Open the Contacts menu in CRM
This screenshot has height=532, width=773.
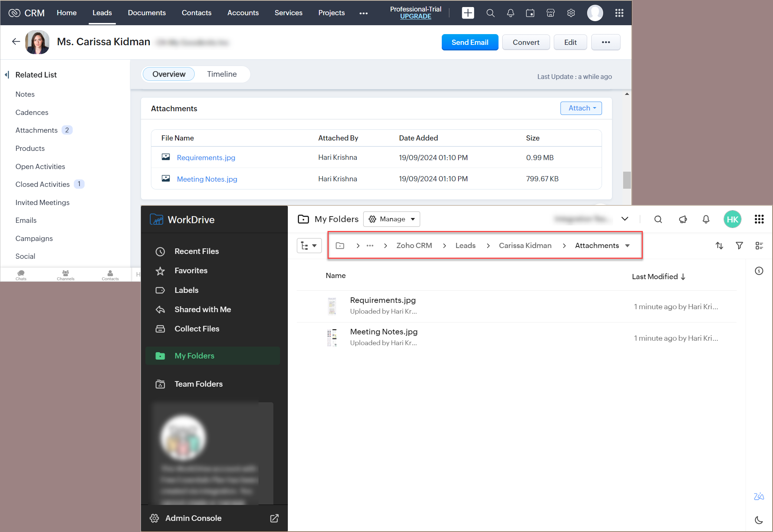click(196, 13)
